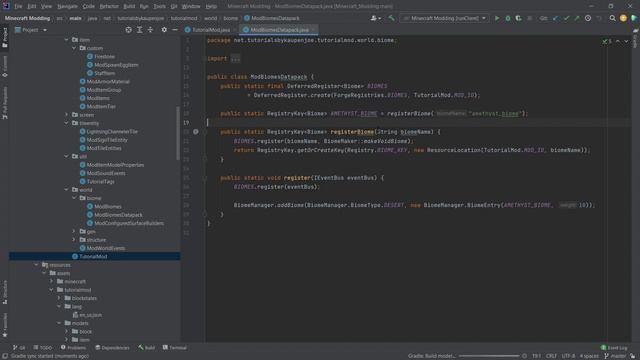Collapse all in the Project panel toolbar
The image size is (640, 360).
pyautogui.click(x=150, y=30)
